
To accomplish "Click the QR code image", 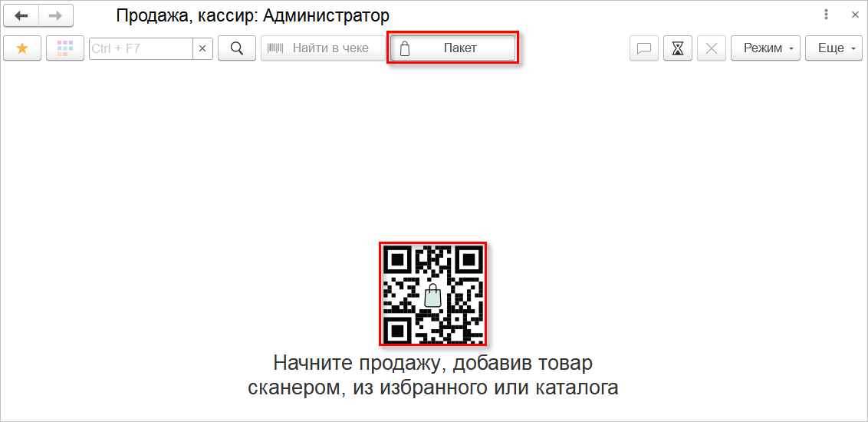I will [x=433, y=294].
